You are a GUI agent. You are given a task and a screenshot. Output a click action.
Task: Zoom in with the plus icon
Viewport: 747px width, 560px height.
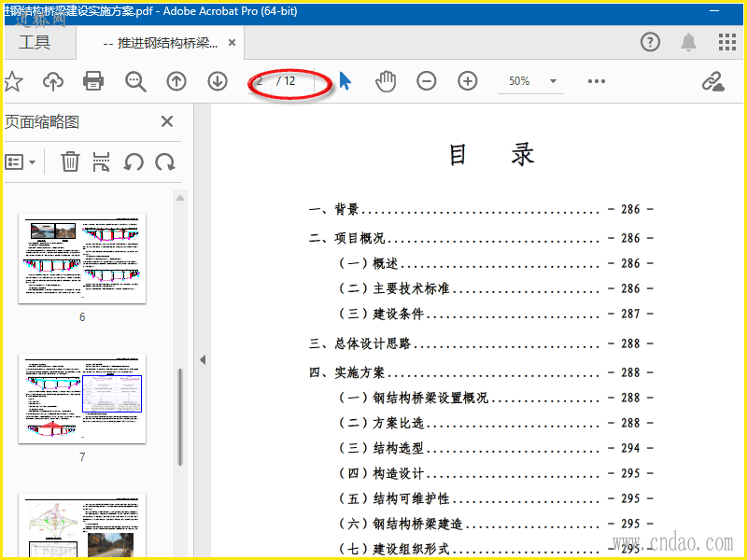click(x=468, y=81)
